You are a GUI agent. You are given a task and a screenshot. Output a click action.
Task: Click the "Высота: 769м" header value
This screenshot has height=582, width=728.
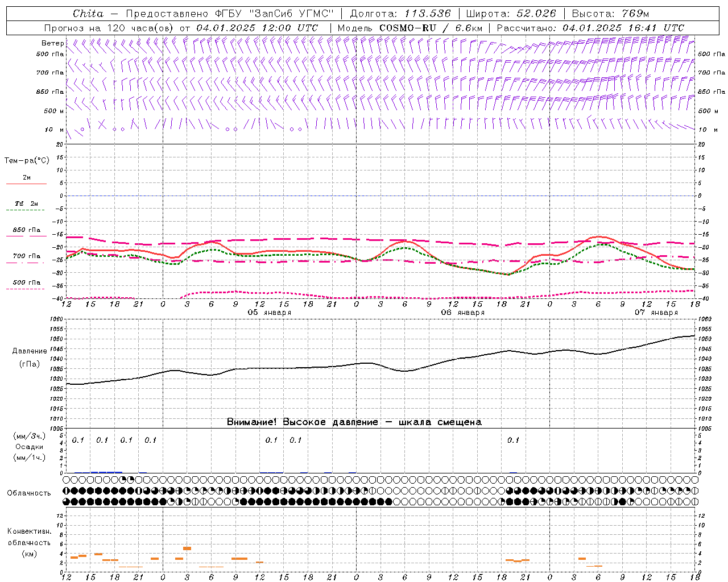click(610, 14)
